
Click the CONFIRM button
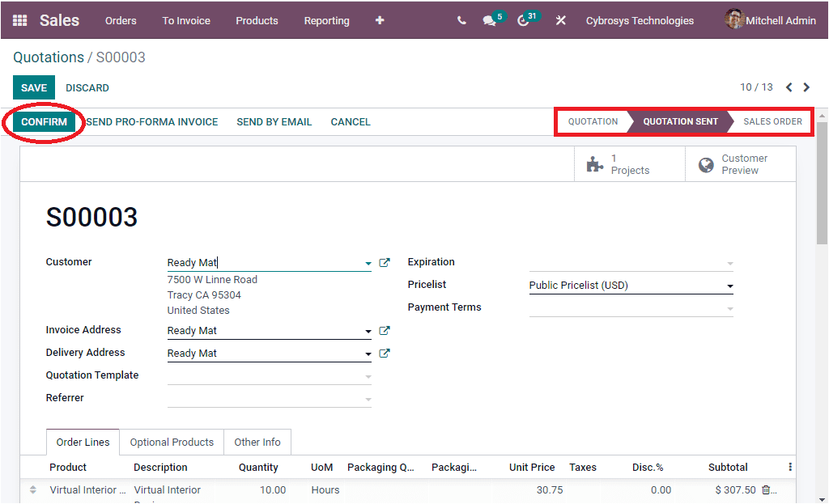[x=43, y=121]
